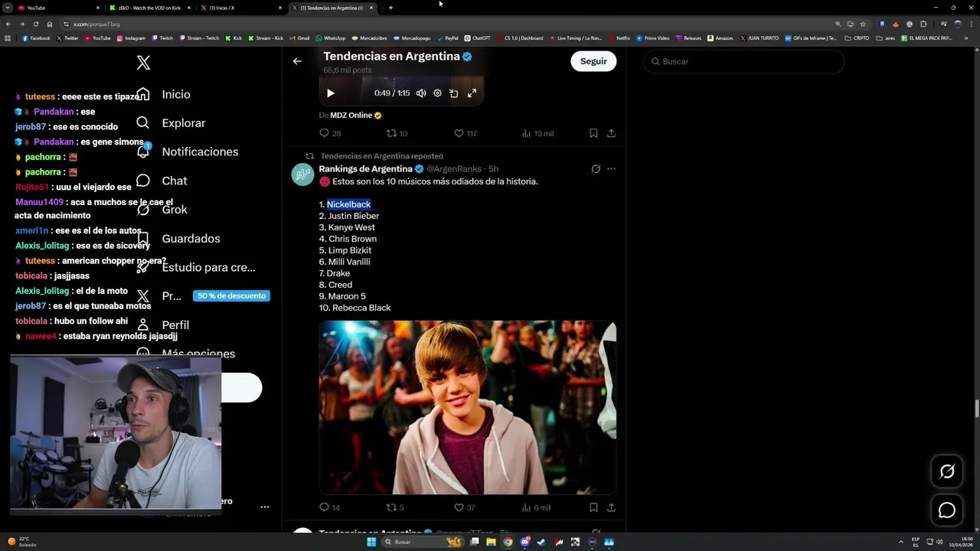Screen dimensions: 980x551
Task: Open the Rankings of Argentina profile avatar
Action: 302,175
